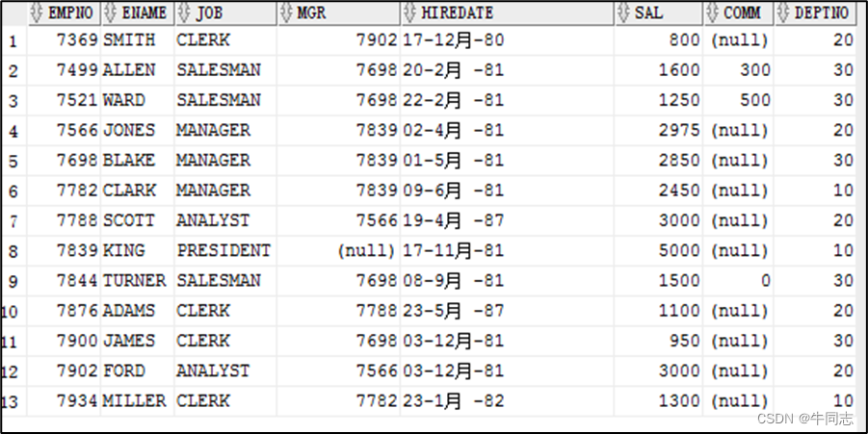Select the SAL column header
The image size is (868, 434).
(659, 13)
